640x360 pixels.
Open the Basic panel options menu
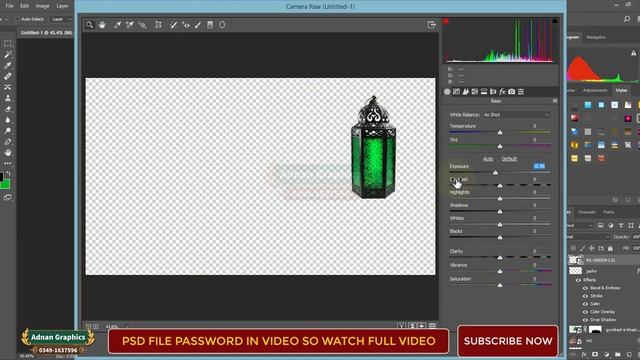pos(555,101)
